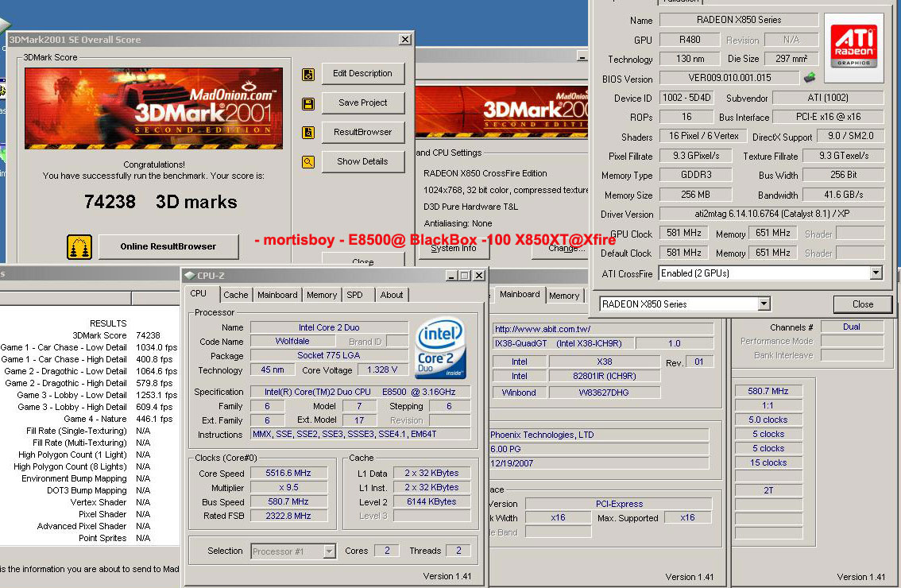Click the 2T command rate field
This screenshot has width=901, height=588.
coord(768,490)
